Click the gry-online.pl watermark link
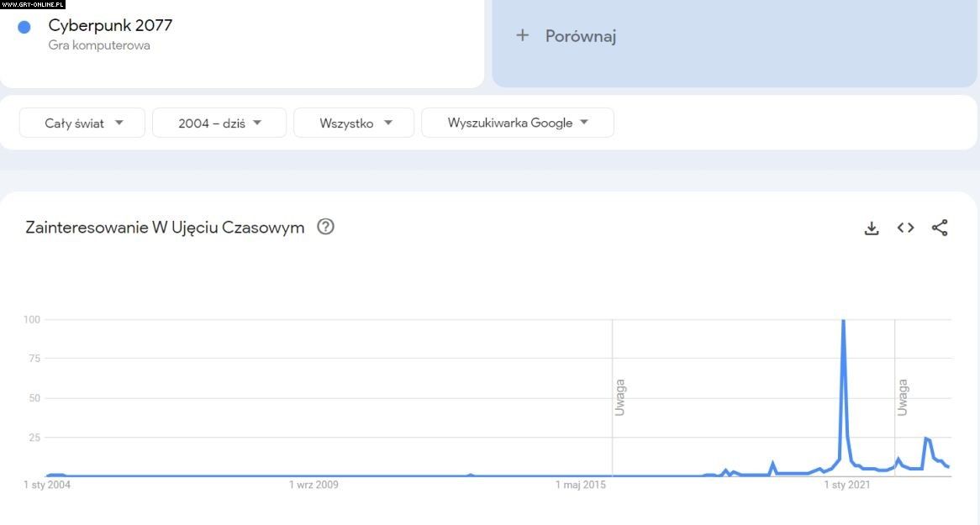980x525 pixels. pos(33,4)
